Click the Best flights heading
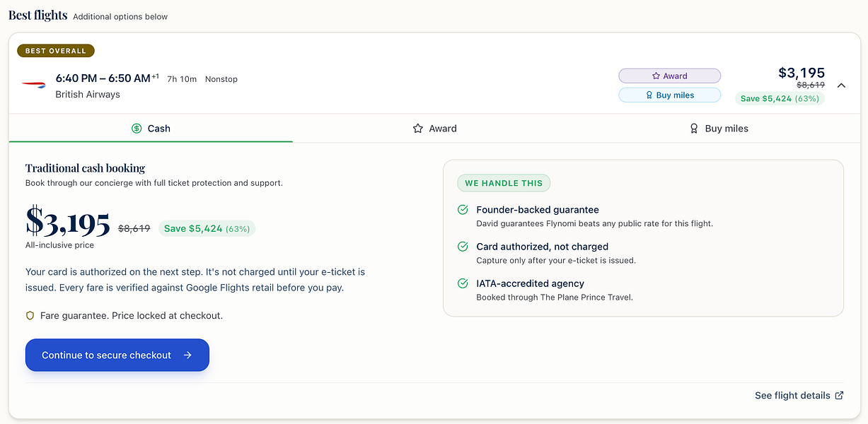The width and height of the screenshot is (868, 424). [x=37, y=16]
